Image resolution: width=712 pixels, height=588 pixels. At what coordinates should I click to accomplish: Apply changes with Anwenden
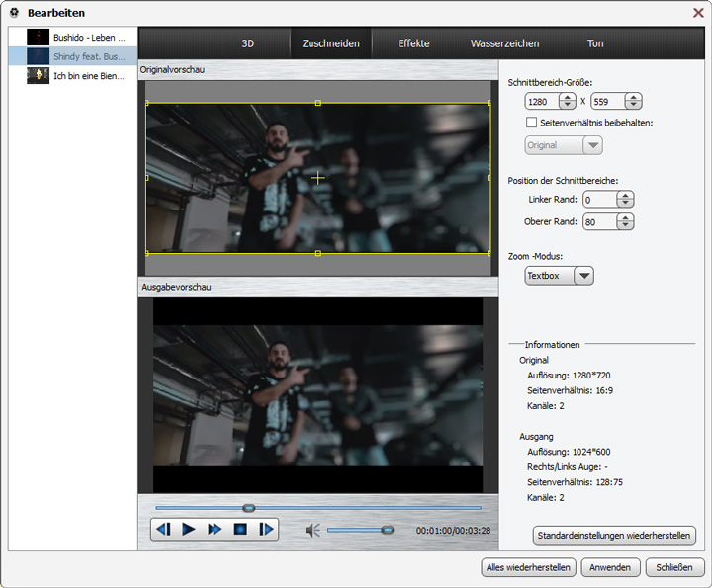610,567
